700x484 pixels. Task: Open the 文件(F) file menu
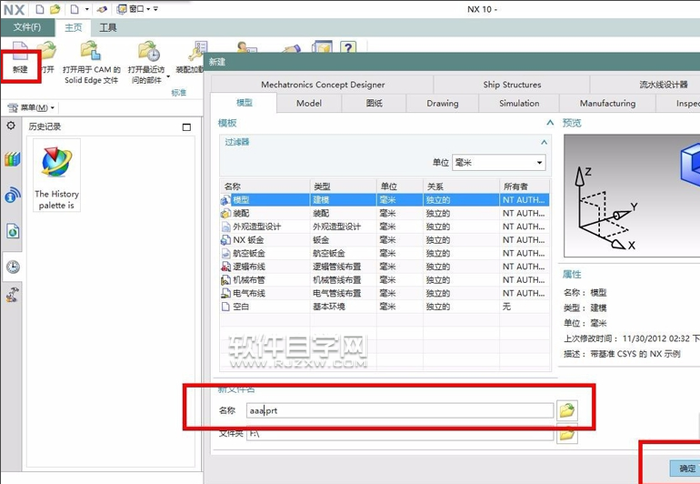click(27, 28)
